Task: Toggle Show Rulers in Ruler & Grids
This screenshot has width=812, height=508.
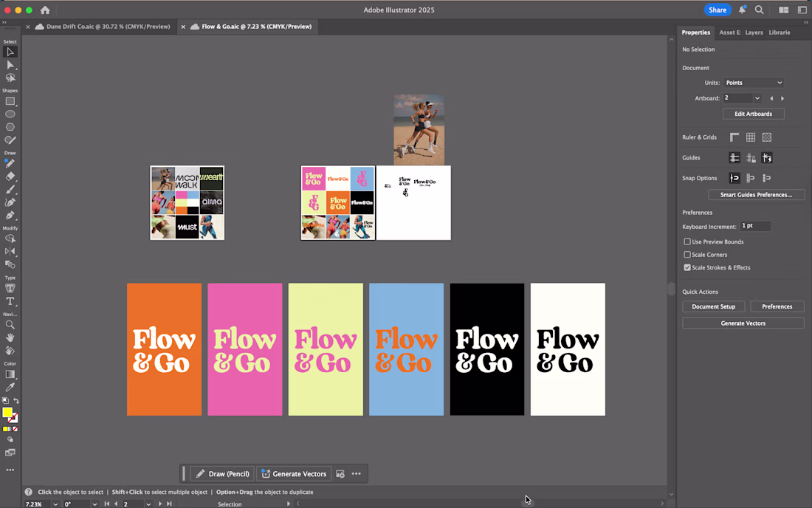Action: pyautogui.click(x=734, y=137)
